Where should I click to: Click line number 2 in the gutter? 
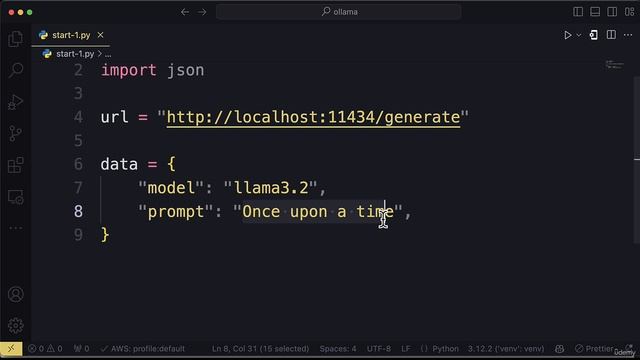[78, 70]
